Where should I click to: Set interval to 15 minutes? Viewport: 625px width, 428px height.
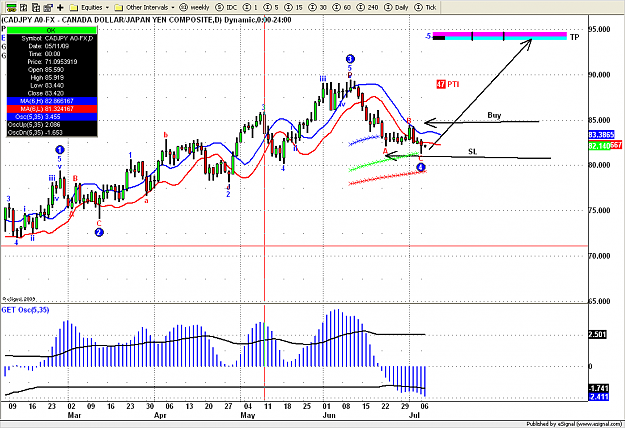[294, 7]
